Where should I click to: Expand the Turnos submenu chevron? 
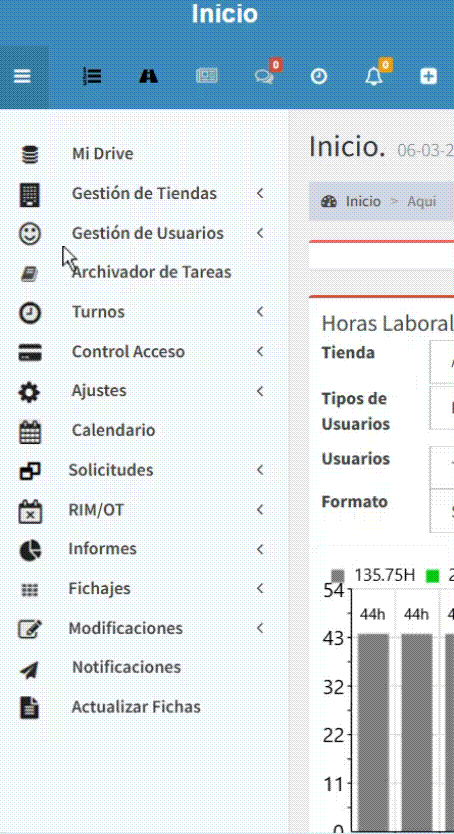(x=260, y=312)
